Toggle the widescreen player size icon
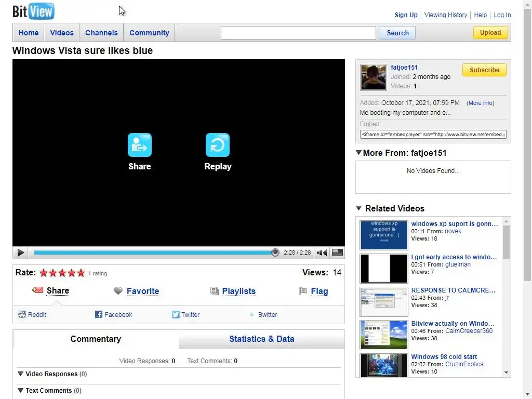 (337, 252)
